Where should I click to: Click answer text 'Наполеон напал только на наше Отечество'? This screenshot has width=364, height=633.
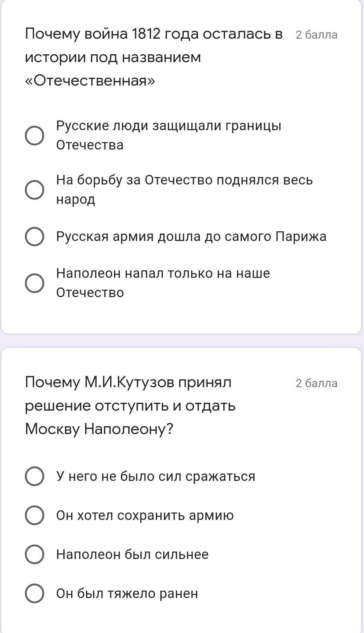pyautogui.click(x=163, y=283)
